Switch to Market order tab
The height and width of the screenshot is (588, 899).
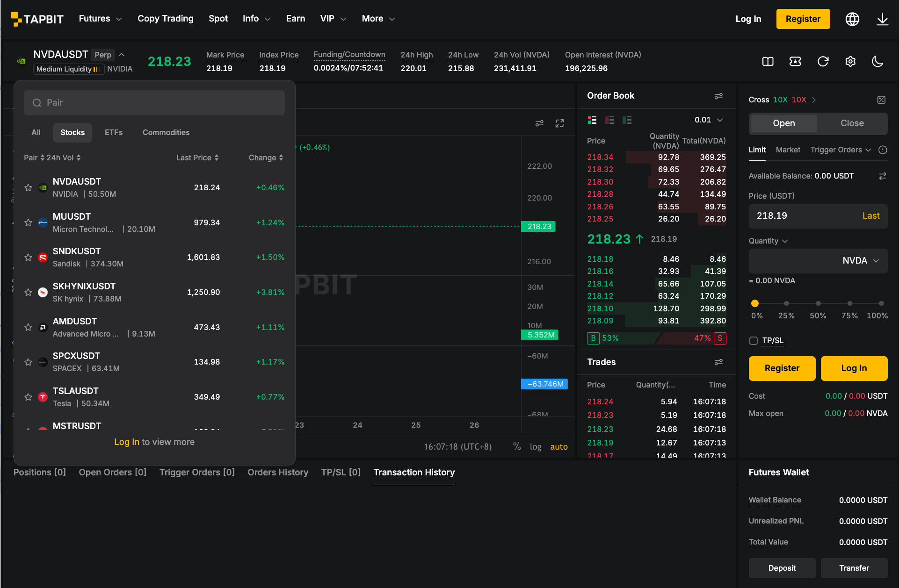pyautogui.click(x=788, y=150)
